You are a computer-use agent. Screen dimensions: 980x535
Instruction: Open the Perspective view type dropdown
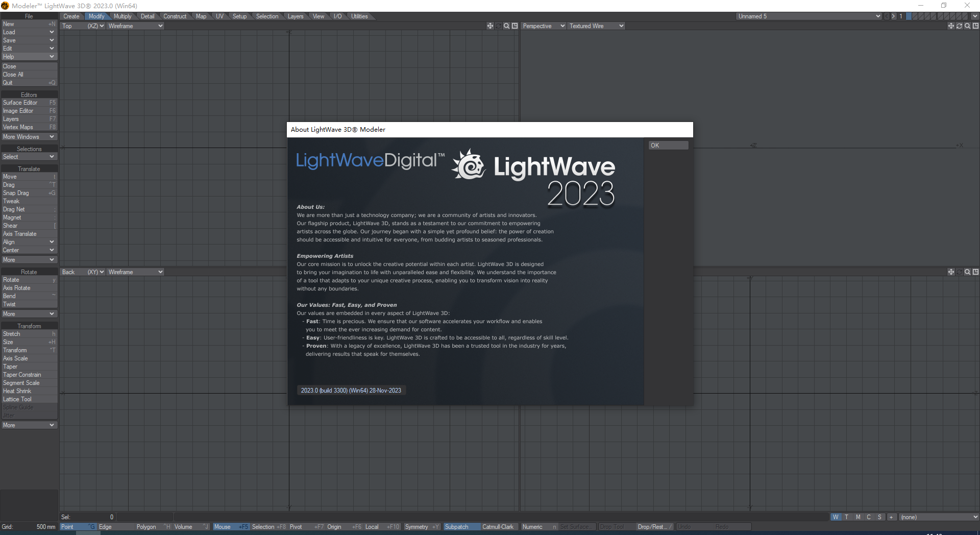[x=543, y=26]
